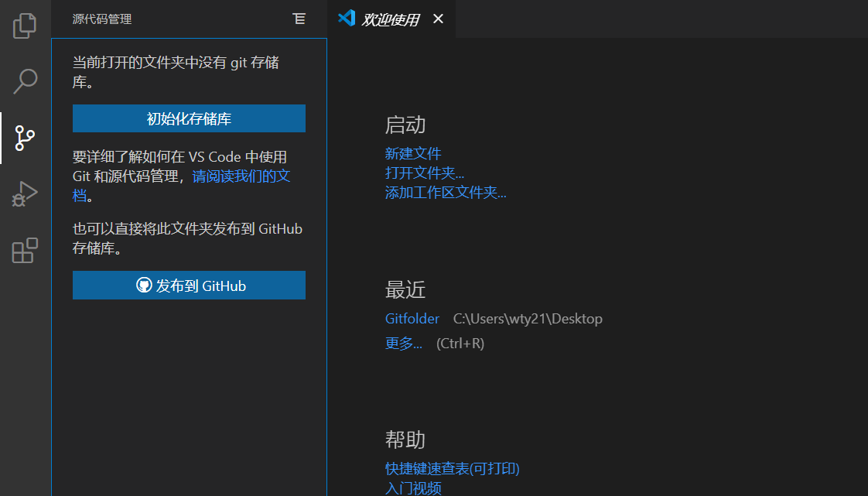
Task: Click the (Ctrl+R) shortcut hint text
Action: [x=460, y=344]
